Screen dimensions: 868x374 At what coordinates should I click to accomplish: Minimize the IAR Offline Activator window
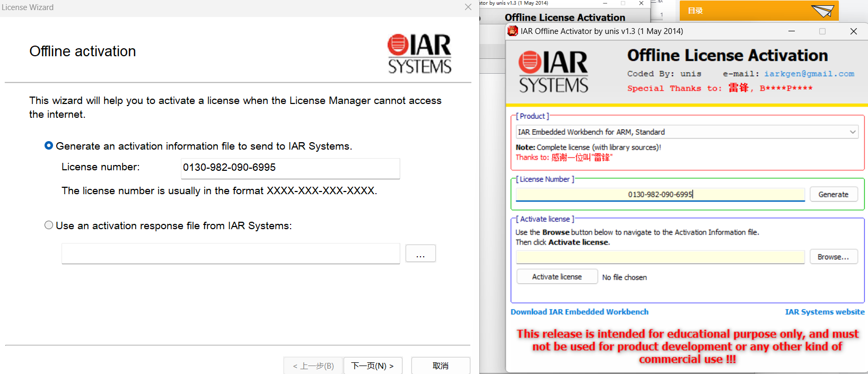coord(792,31)
